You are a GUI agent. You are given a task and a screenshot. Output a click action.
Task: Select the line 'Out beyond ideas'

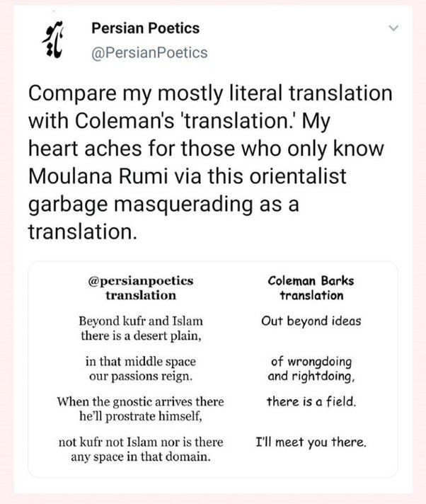point(311,321)
